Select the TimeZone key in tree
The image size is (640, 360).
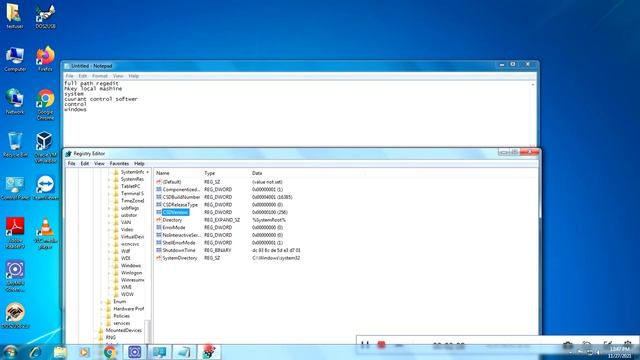coord(132,201)
